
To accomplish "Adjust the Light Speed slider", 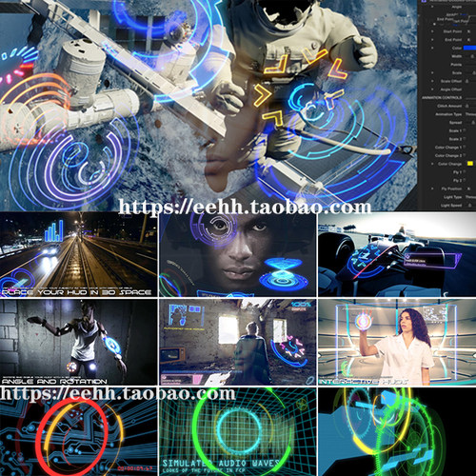I will [471, 205].
